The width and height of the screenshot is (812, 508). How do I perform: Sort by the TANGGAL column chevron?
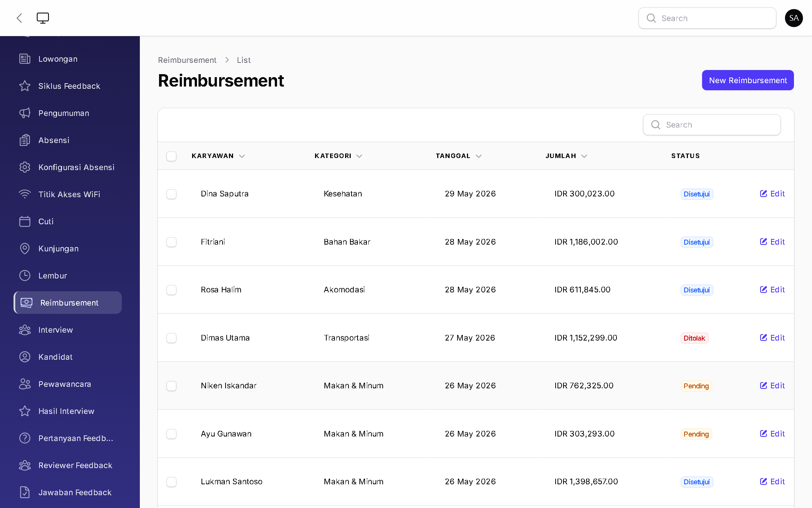[479, 156]
